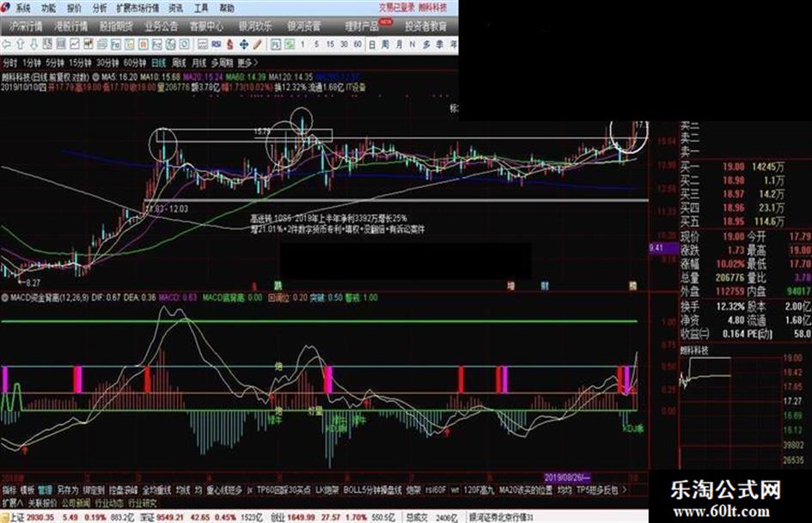812x523 pixels.
Task: Open the 帮助 menu
Action: (226, 8)
